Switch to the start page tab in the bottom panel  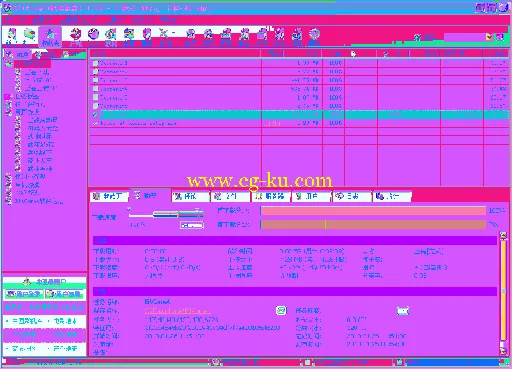(109, 196)
